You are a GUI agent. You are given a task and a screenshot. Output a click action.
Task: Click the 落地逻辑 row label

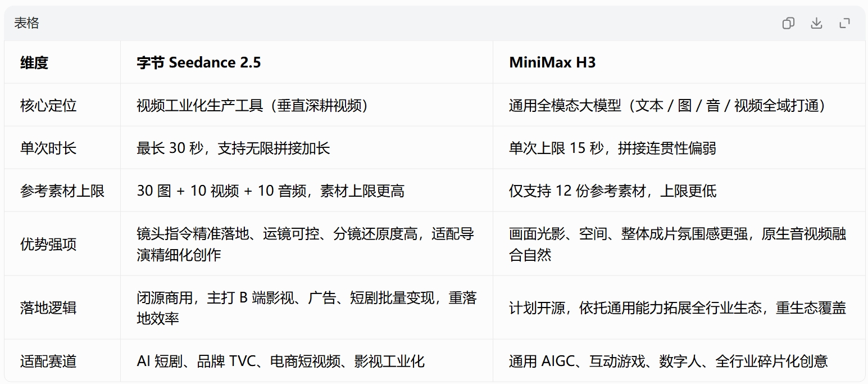coord(48,308)
